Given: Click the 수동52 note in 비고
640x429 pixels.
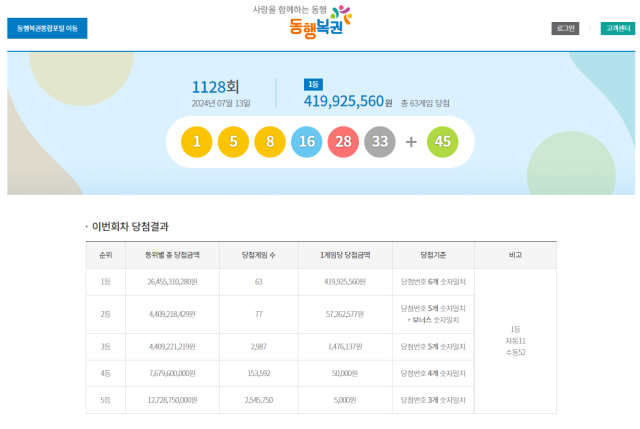Looking at the screenshot, I should pyautogui.click(x=516, y=352).
